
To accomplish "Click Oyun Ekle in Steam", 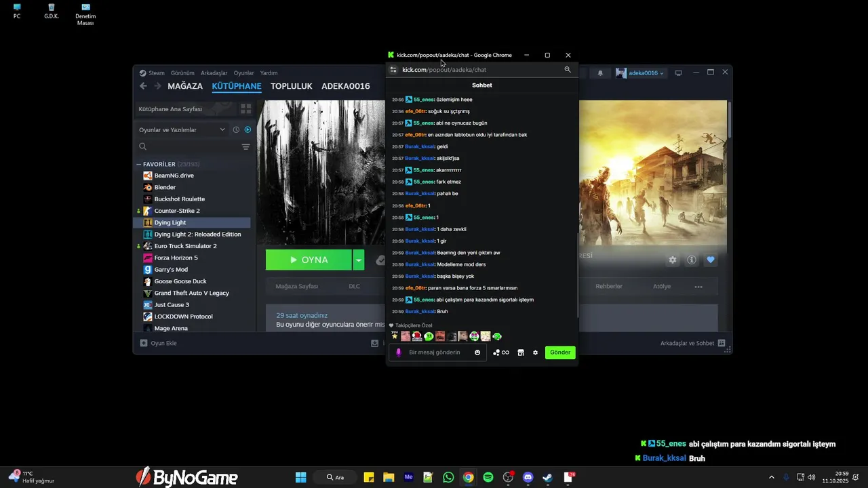I will coord(159,343).
